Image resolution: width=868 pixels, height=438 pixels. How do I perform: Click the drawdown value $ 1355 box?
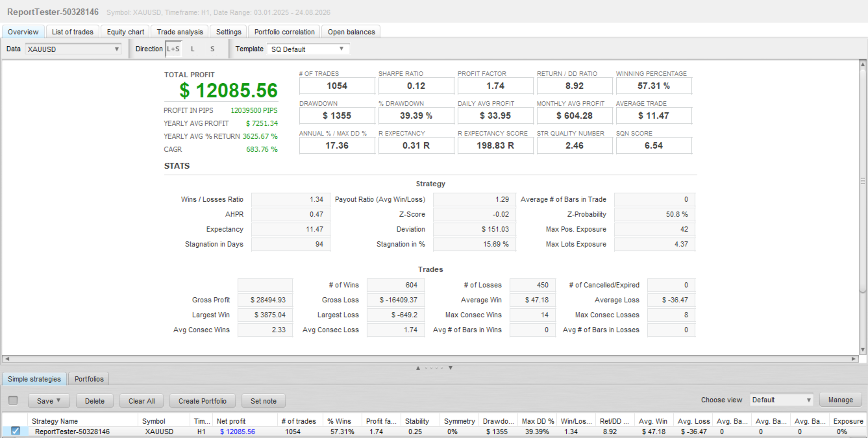[337, 116]
